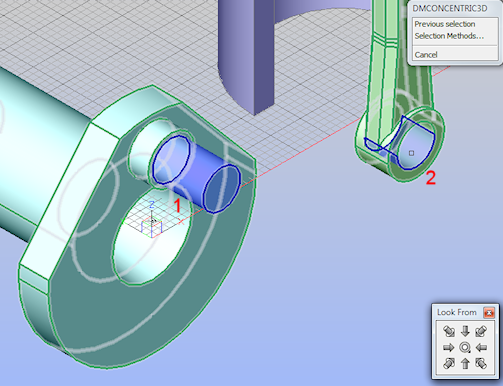
Task: Click the down arrow in Look From panel
Action: (x=465, y=331)
